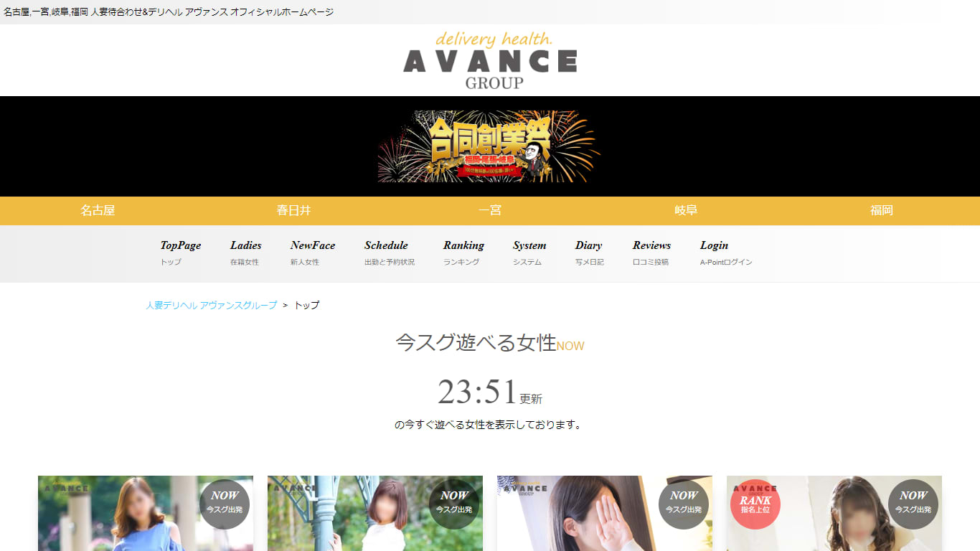Select the 福岡 area tab

coord(882,211)
